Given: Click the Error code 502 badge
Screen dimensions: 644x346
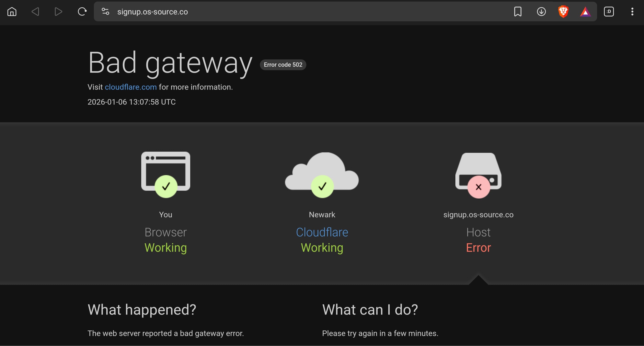Looking at the screenshot, I should 283,65.
